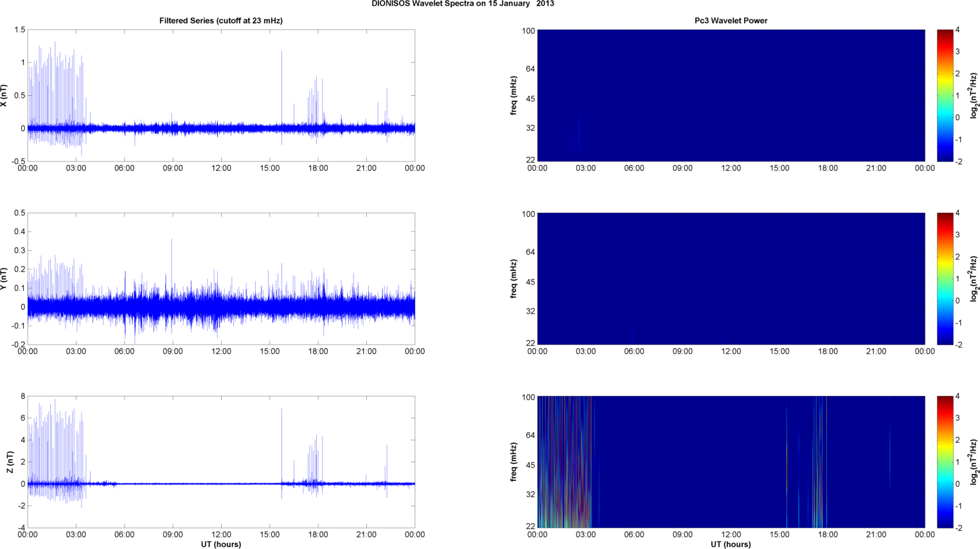Click '09:00' tick under the Y time series
This screenshot has height=549, width=980.
pos(173,352)
